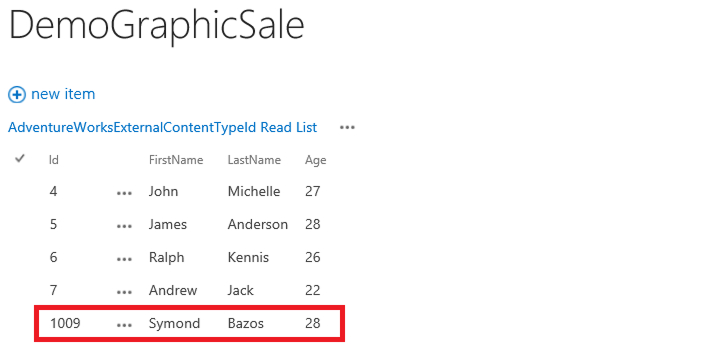Select the row with Id 4

190,191
